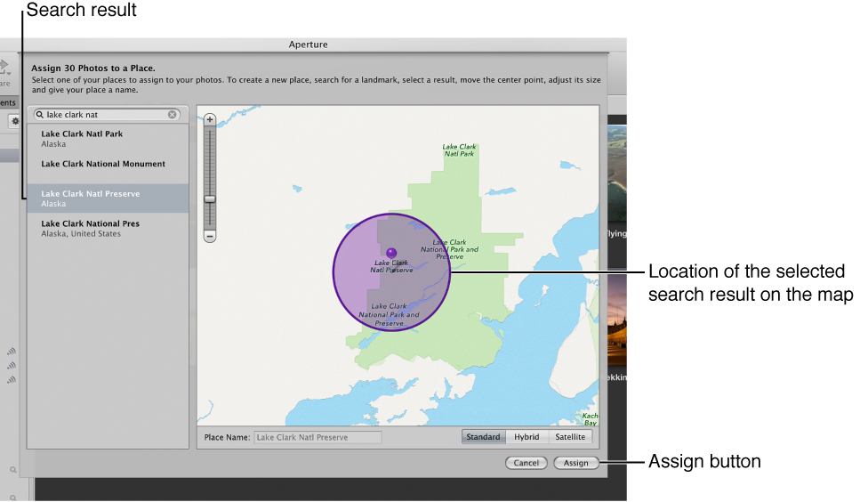Click the Lake Clark Natl Park map label
This screenshot has width=868, height=502.
coord(459,150)
